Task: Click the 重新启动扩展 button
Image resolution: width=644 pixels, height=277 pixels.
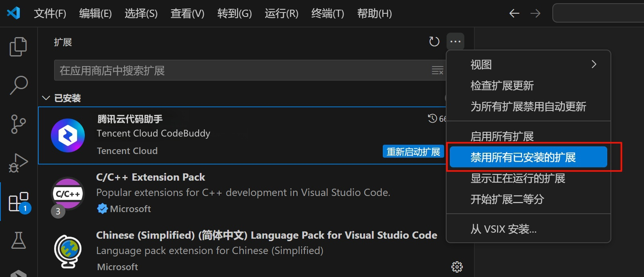Action: [x=413, y=152]
